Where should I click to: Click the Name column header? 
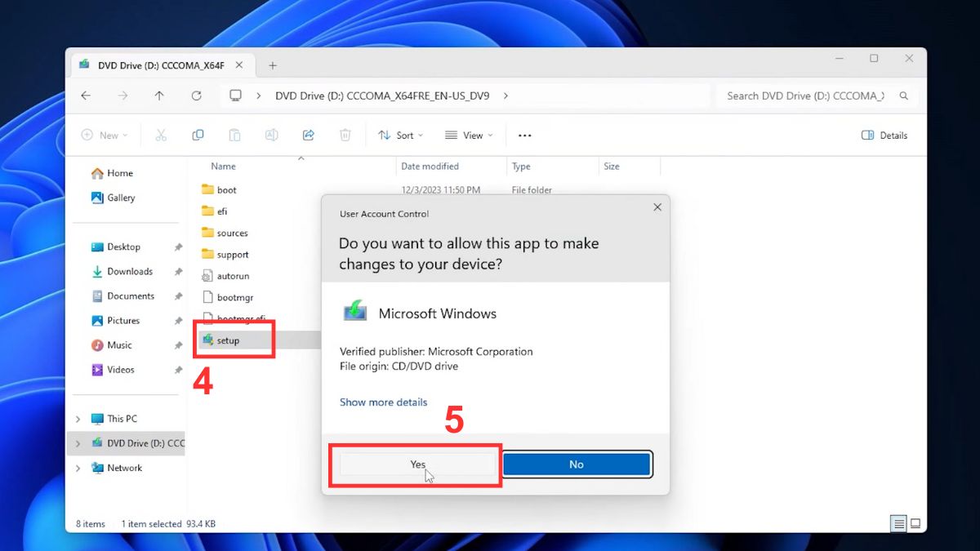223,166
